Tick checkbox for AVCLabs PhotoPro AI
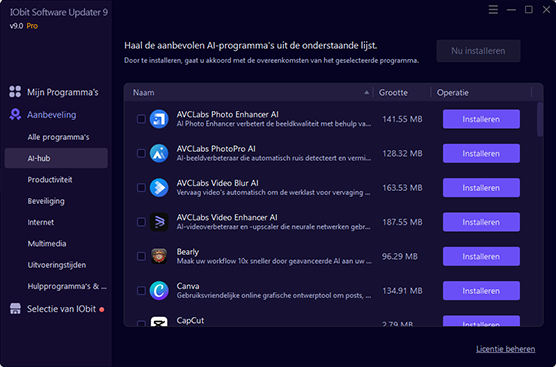556x367 pixels. point(141,153)
